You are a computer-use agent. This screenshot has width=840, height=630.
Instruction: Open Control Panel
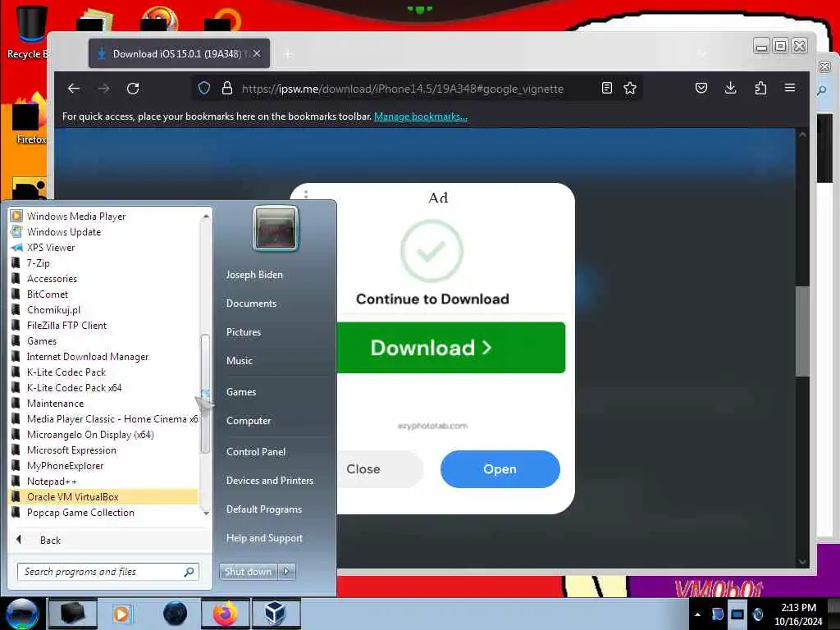pos(256,452)
